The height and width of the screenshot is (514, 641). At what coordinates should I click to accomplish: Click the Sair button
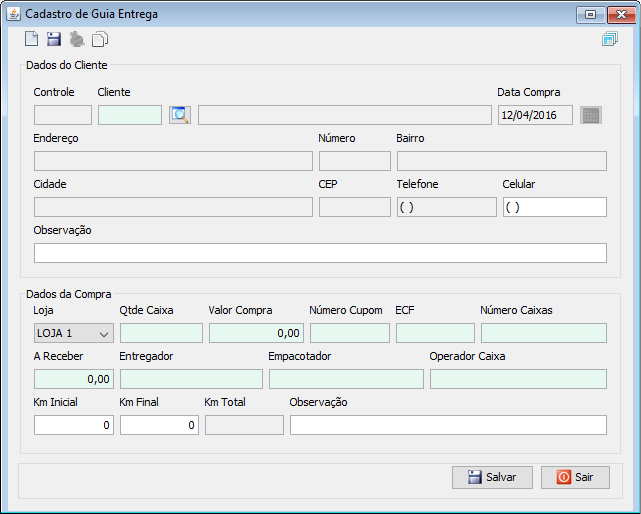(x=575, y=477)
